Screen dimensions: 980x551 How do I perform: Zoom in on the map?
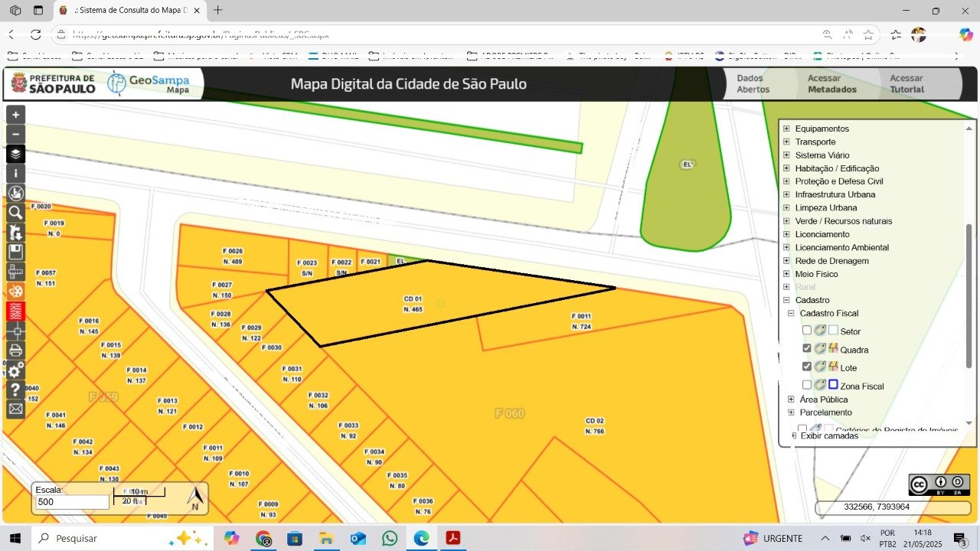[x=15, y=115]
